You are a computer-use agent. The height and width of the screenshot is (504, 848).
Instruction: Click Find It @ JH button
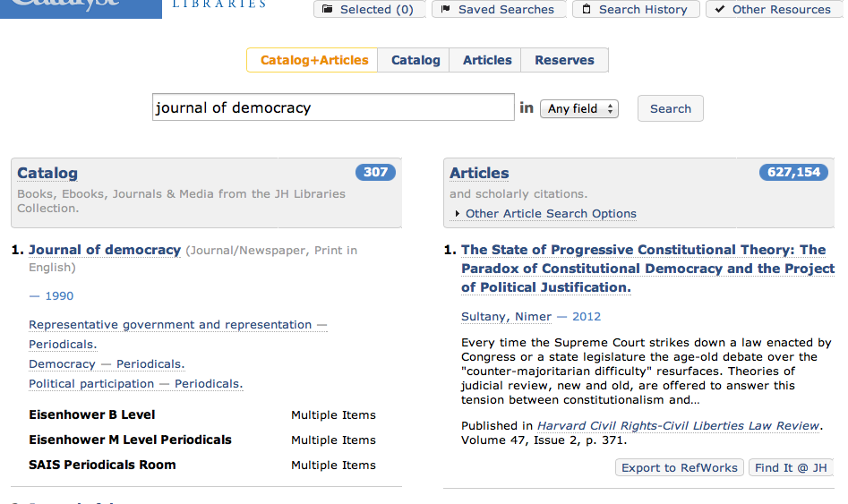pos(791,468)
